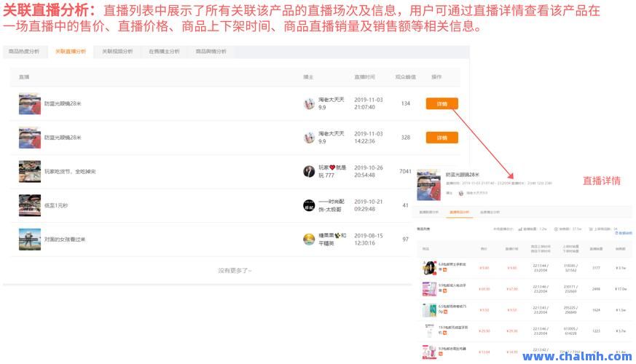
Task: Switch to the 在售播主分析 tab
Action: coord(164,52)
